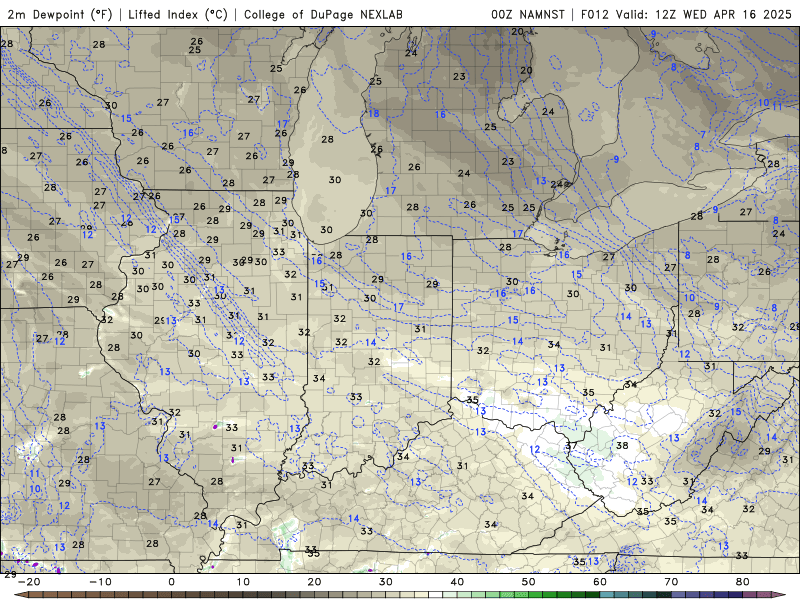Click the 40 label on the color scale
The image size is (800, 600).
[457, 582]
